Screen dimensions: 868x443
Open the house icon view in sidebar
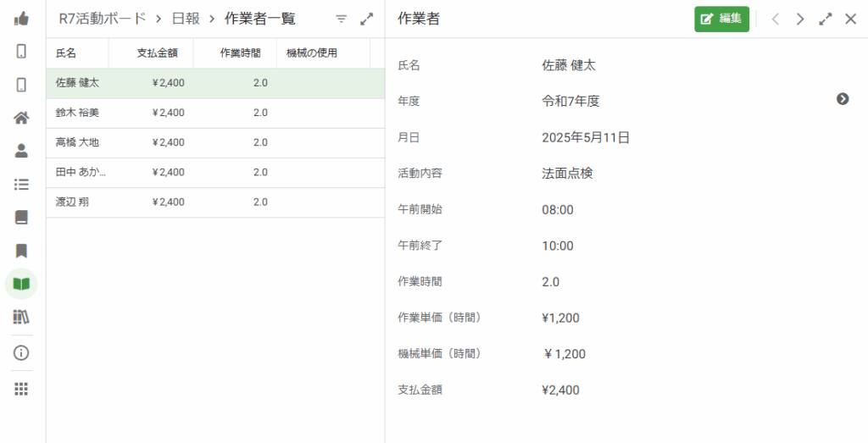[x=21, y=117]
